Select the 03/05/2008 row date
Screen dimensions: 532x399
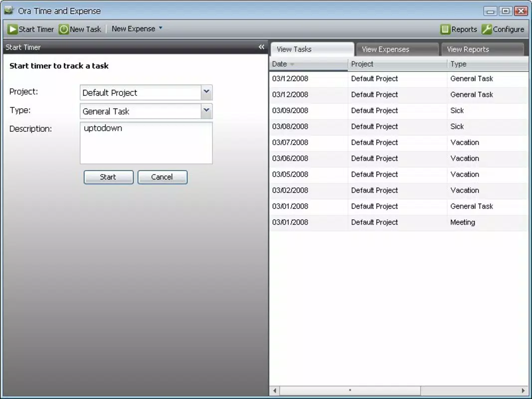pos(290,175)
